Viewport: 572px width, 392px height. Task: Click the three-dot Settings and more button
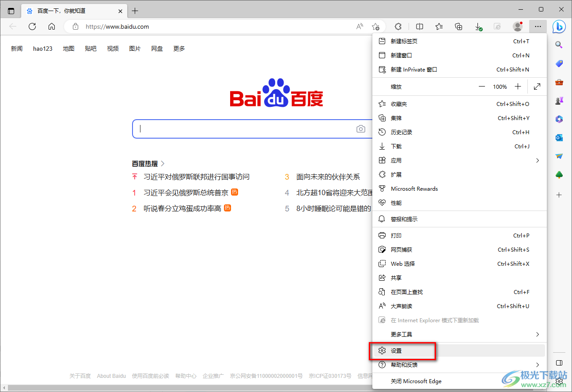pyautogui.click(x=538, y=26)
